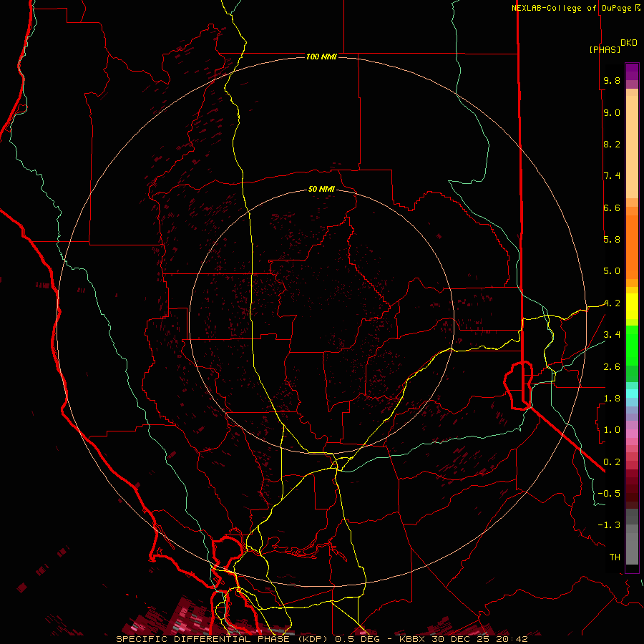Click the 9.0 value on color scale

coord(612,112)
